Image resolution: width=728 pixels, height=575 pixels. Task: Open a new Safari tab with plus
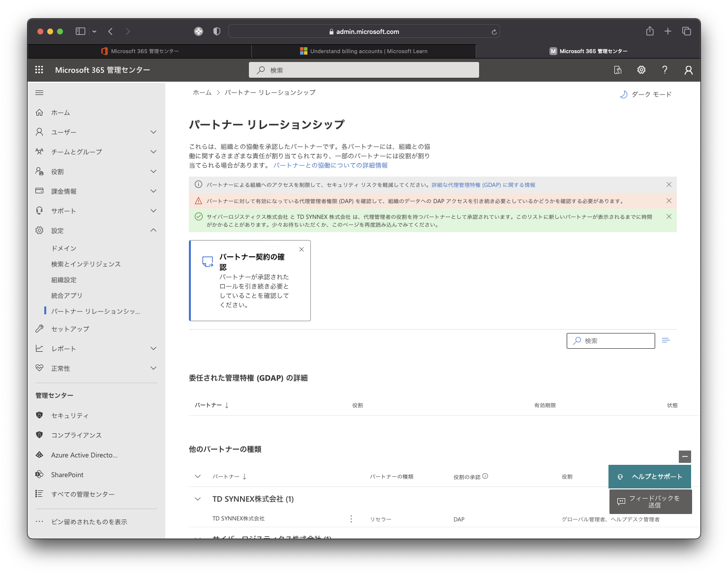[668, 31]
